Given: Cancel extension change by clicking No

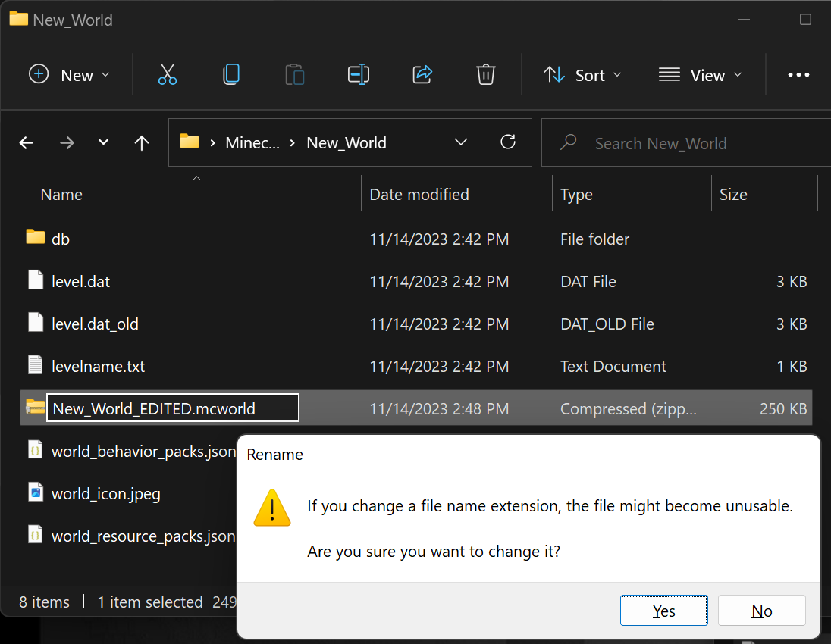Looking at the screenshot, I should 761,610.
